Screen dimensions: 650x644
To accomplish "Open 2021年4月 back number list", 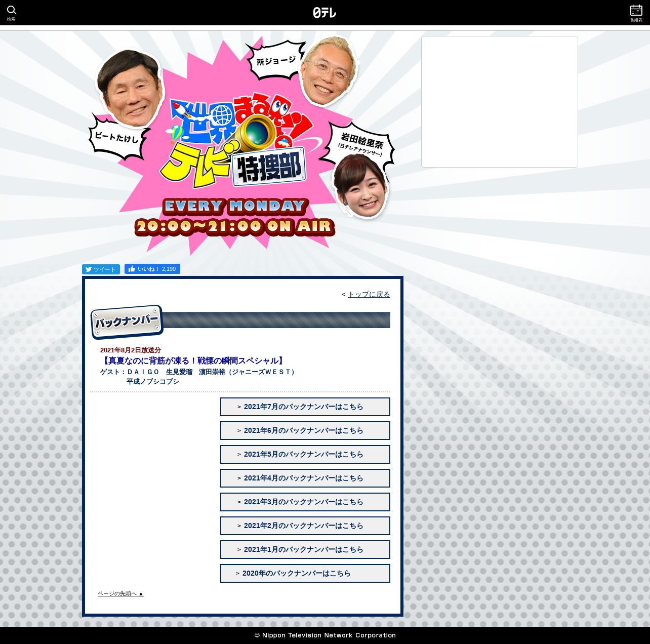I will click(305, 478).
